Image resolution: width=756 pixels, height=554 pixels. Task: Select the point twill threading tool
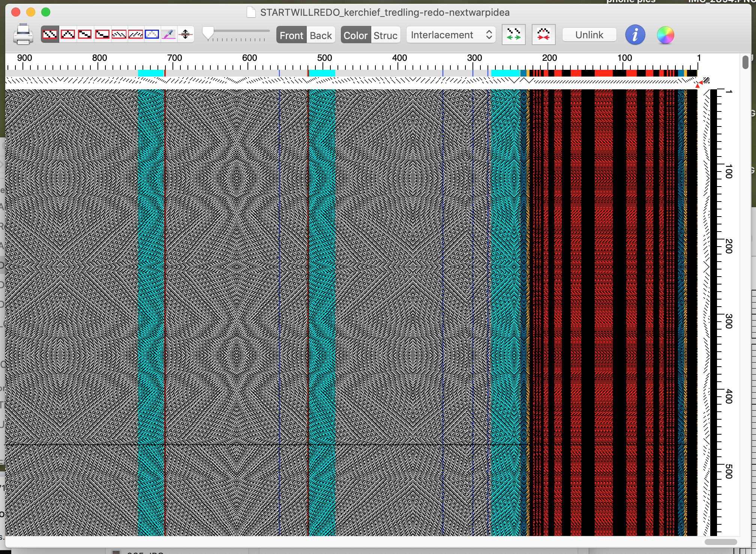tap(68, 35)
